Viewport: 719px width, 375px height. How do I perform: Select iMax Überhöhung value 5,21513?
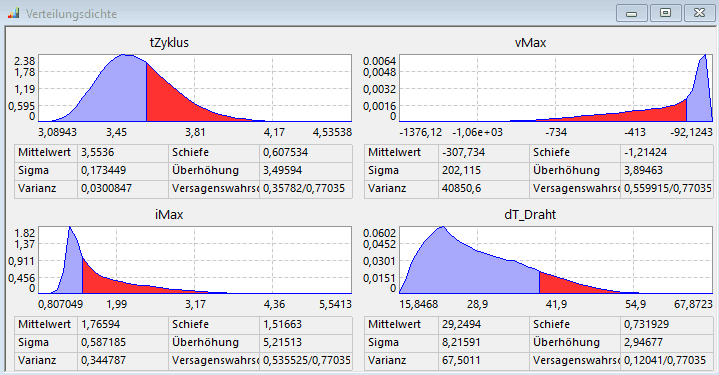[282, 342]
